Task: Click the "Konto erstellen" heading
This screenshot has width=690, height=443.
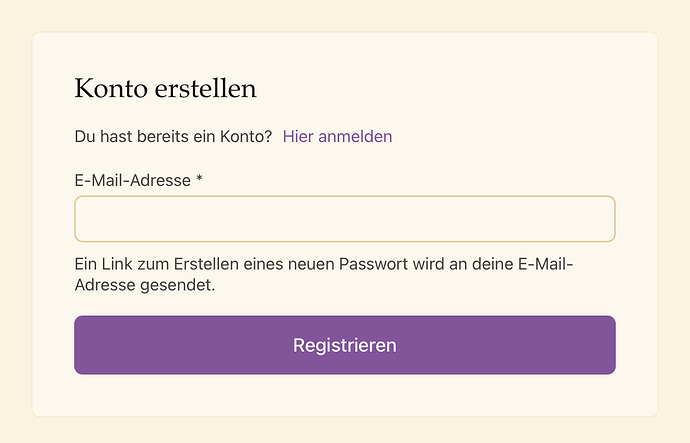Action: click(x=165, y=88)
